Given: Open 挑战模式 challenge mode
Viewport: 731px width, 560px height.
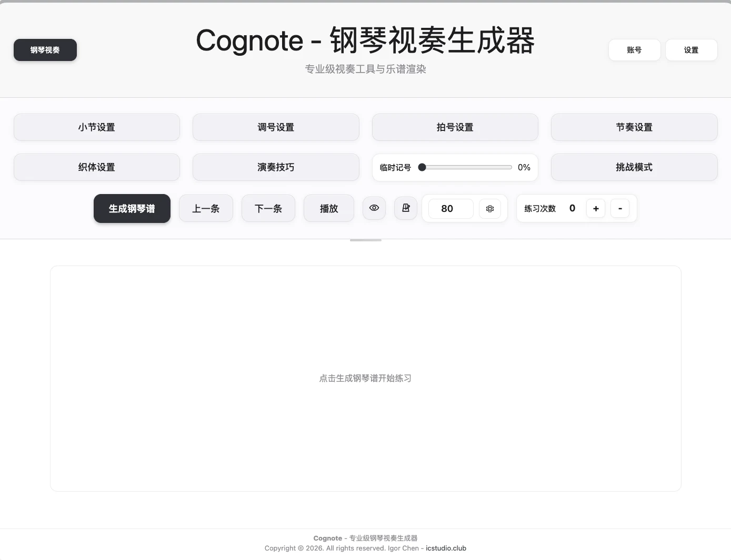Looking at the screenshot, I should tap(634, 167).
